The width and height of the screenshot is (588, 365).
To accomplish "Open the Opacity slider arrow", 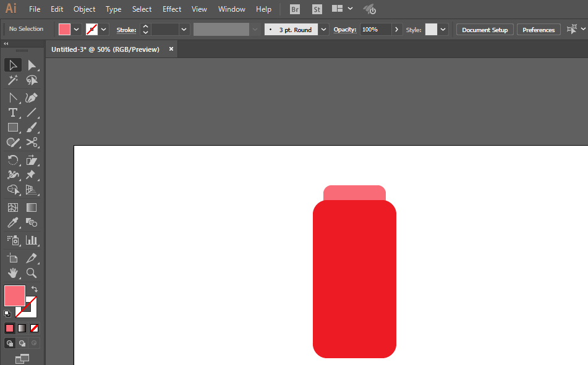I will pyautogui.click(x=397, y=30).
